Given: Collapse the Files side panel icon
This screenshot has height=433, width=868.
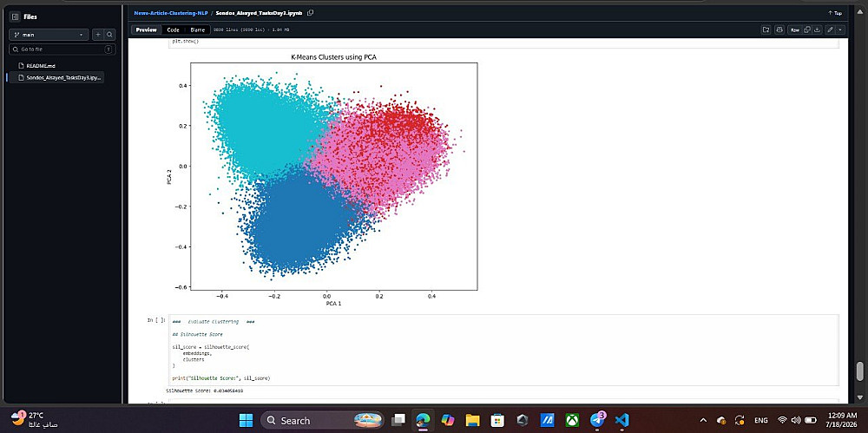Looking at the screenshot, I should click(15, 16).
